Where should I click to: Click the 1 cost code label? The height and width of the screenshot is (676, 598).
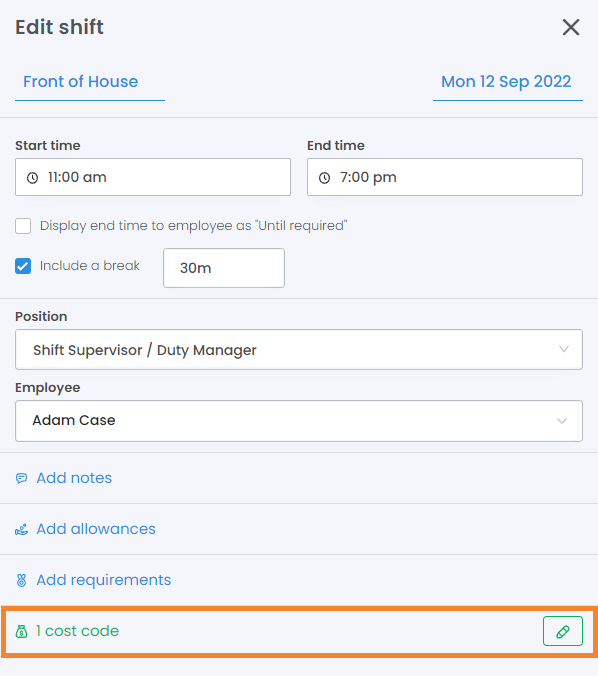(x=77, y=631)
